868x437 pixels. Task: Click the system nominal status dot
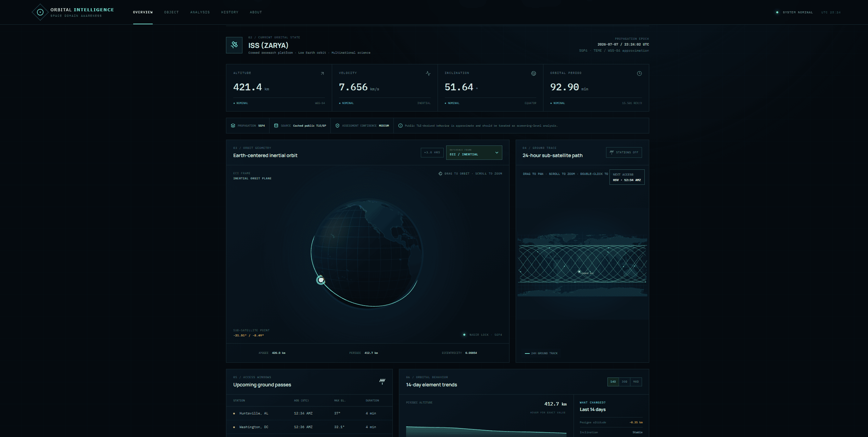coord(777,12)
